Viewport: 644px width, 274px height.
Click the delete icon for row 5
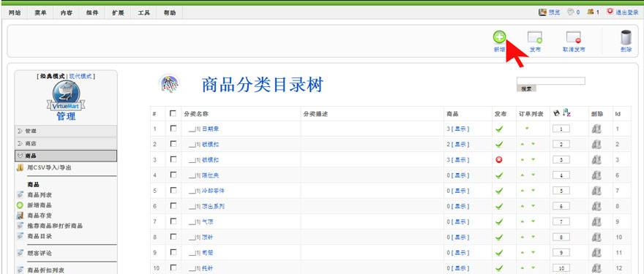(x=596, y=191)
